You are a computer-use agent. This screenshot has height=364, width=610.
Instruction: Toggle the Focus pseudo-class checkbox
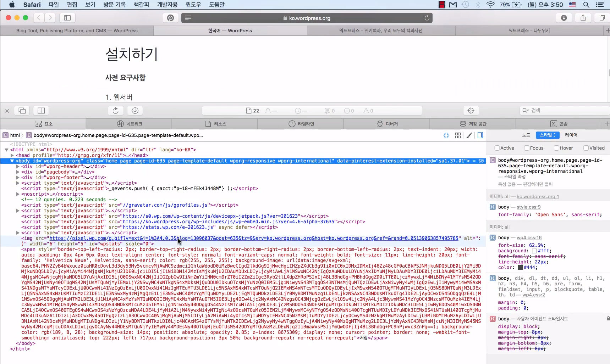527,148
